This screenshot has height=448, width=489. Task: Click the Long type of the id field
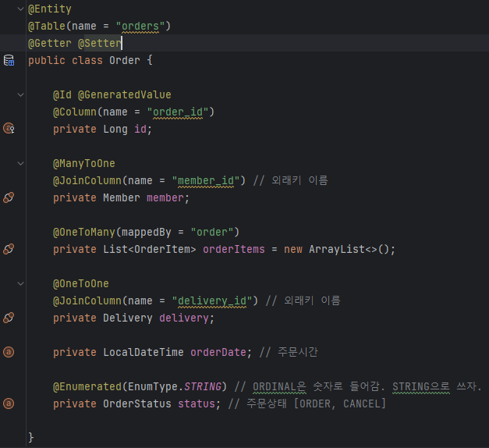(x=115, y=129)
